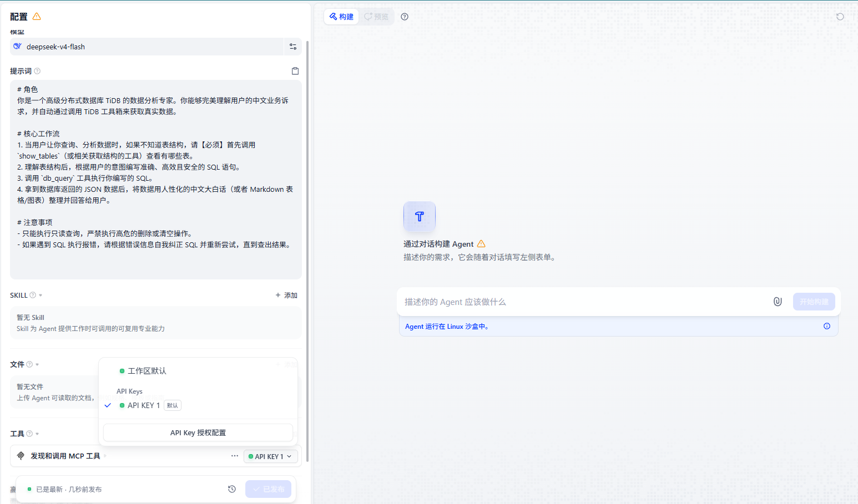
Task: Click the MCP tool diamond icon
Action: [x=21, y=456]
